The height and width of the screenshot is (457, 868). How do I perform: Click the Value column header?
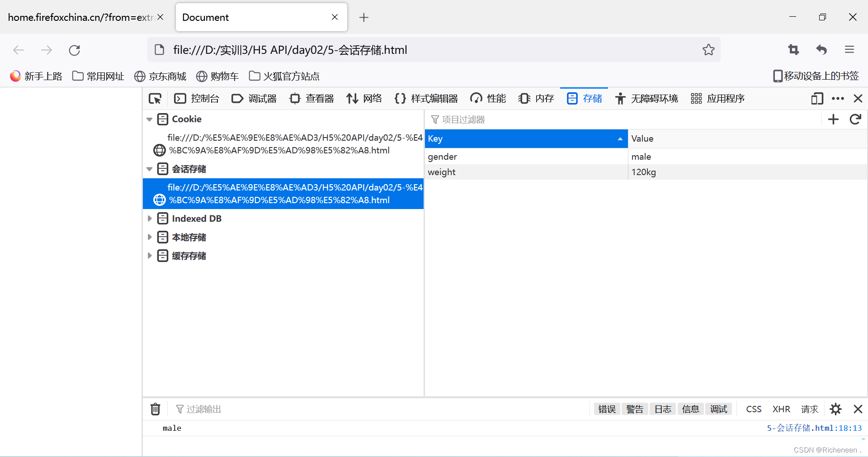(x=748, y=138)
